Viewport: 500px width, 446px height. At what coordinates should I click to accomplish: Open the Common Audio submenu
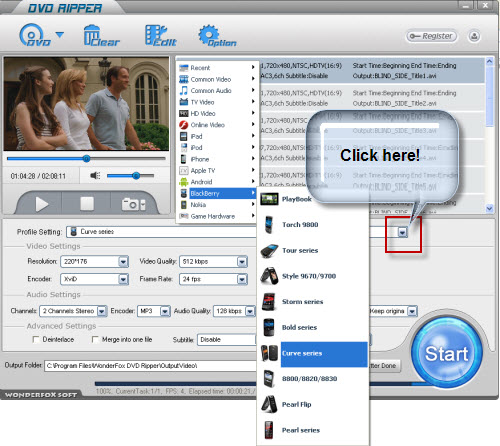(x=217, y=91)
